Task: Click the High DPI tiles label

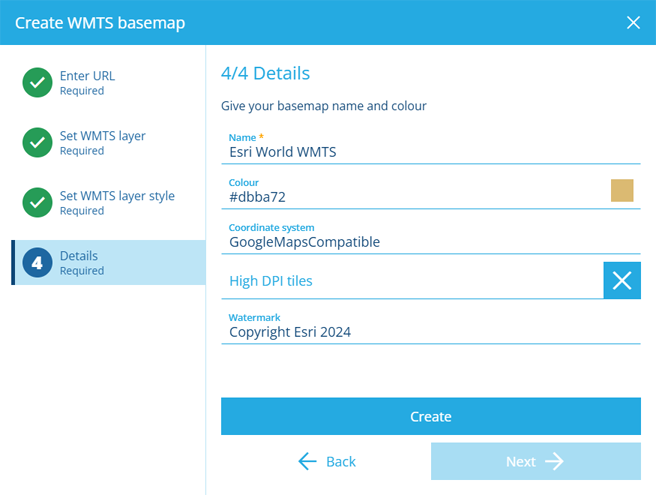Action: [271, 281]
